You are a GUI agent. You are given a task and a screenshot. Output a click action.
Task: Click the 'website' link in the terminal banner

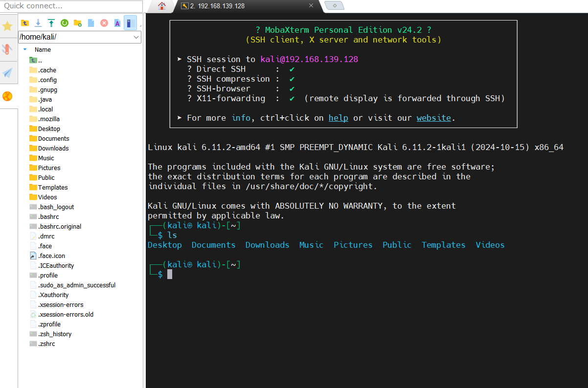[x=434, y=118]
